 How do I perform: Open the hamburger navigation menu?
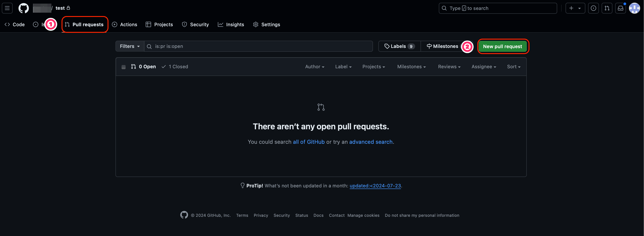point(7,8)
